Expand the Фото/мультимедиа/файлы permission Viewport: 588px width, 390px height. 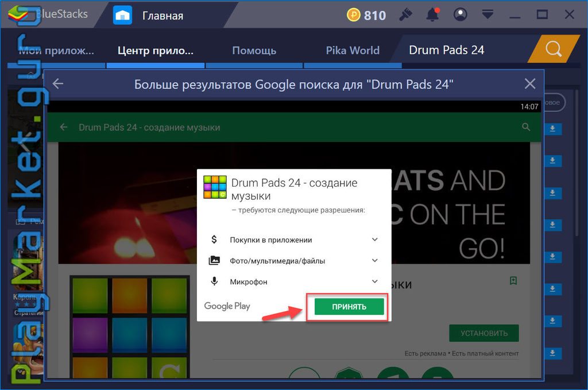374,260
